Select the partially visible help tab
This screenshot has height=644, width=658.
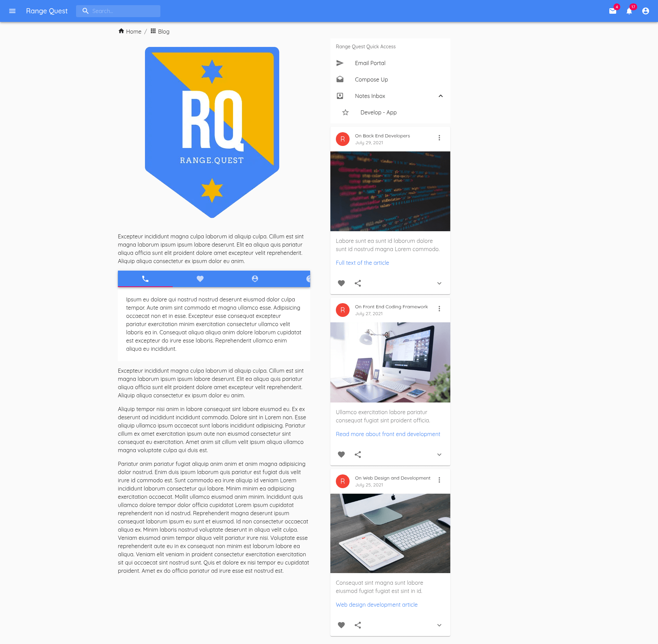[308, 279]
